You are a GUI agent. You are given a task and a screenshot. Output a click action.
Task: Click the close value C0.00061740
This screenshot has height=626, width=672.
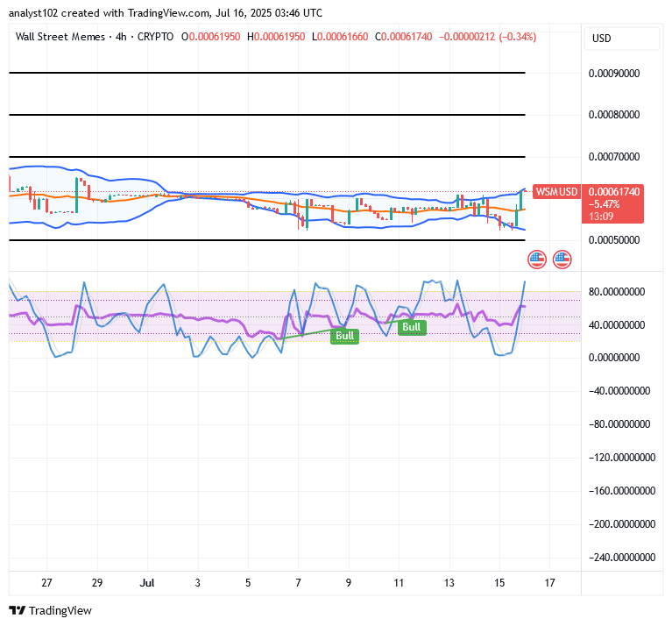(403, 37)
